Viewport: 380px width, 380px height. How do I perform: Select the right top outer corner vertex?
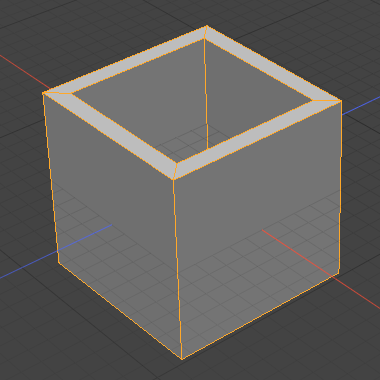click(341, 101)
